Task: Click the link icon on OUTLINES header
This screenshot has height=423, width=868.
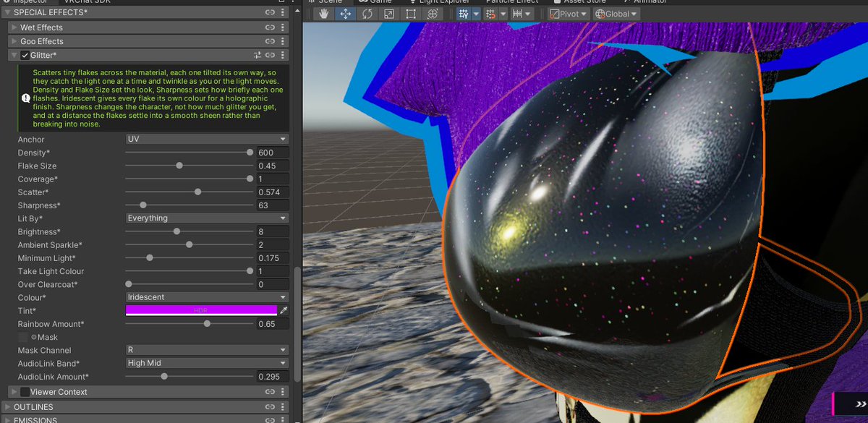Action: (x=270, y=407)
